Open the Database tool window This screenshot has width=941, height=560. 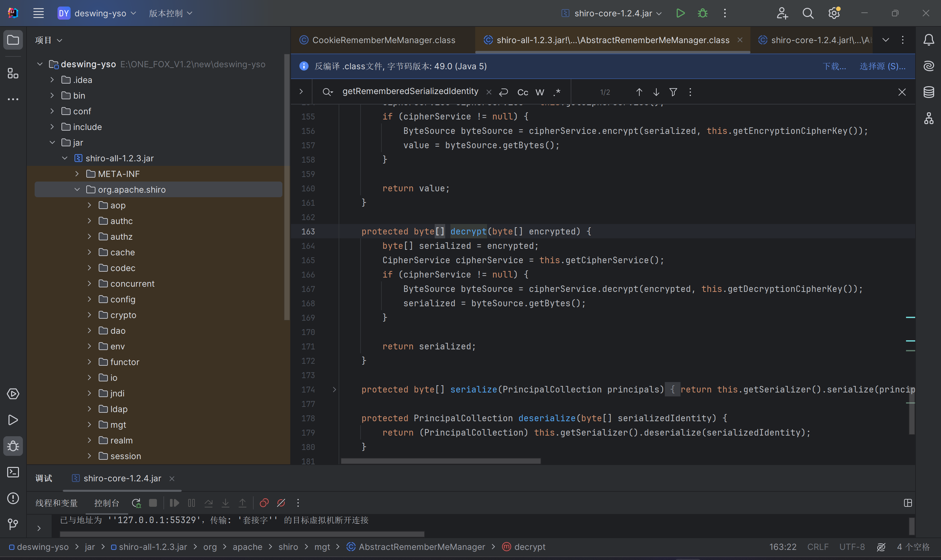tap(929, 92)
